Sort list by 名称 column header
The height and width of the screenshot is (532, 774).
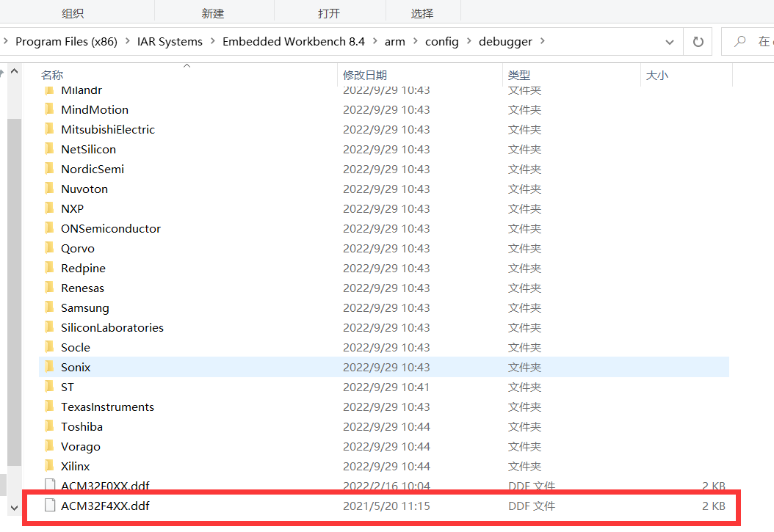click(52, 75)
